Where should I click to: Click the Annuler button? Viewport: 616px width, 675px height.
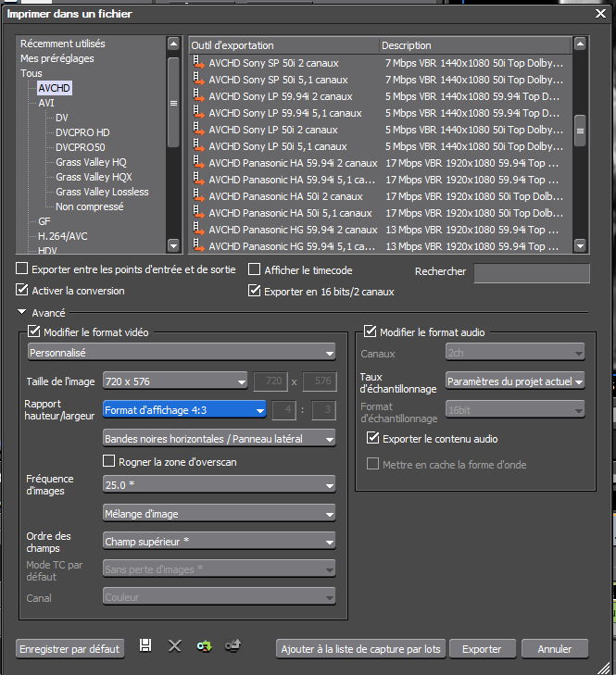pos(554,649)
